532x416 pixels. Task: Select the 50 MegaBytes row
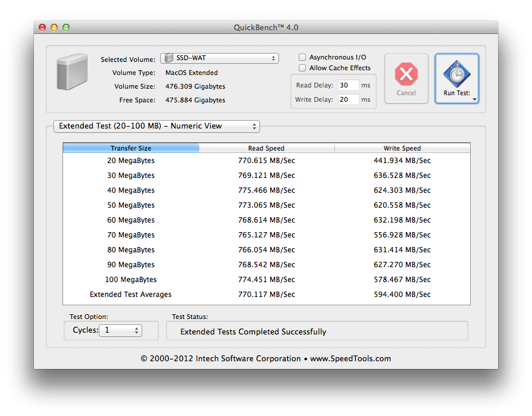[x=267, y=205]
